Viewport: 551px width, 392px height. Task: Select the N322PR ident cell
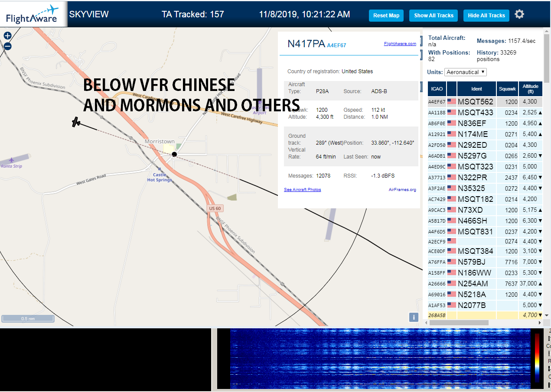(x=477, y=177)
